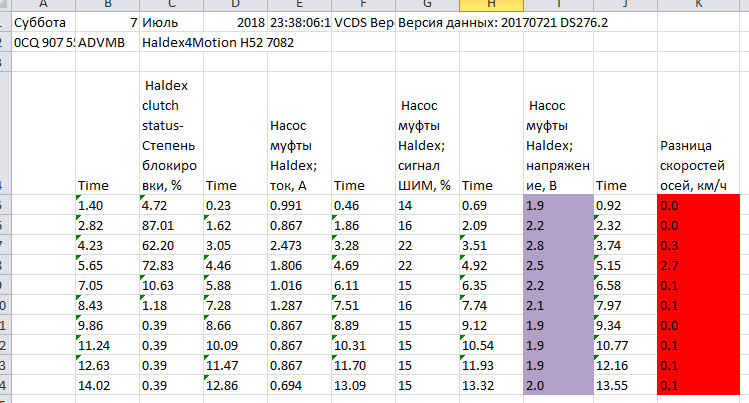Click the Time cell 11.93

coord(492,365)
